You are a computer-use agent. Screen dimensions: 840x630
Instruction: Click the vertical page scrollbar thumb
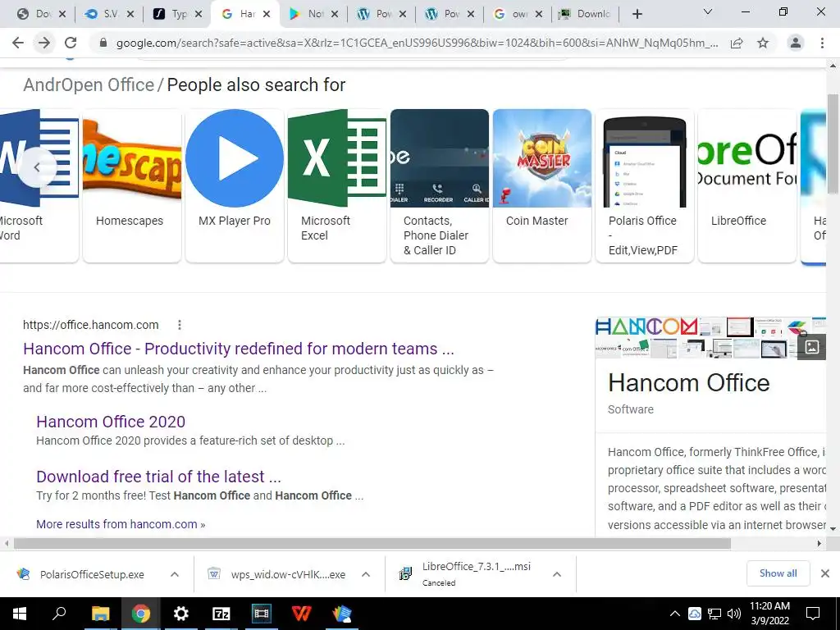[x=833, y=144]
